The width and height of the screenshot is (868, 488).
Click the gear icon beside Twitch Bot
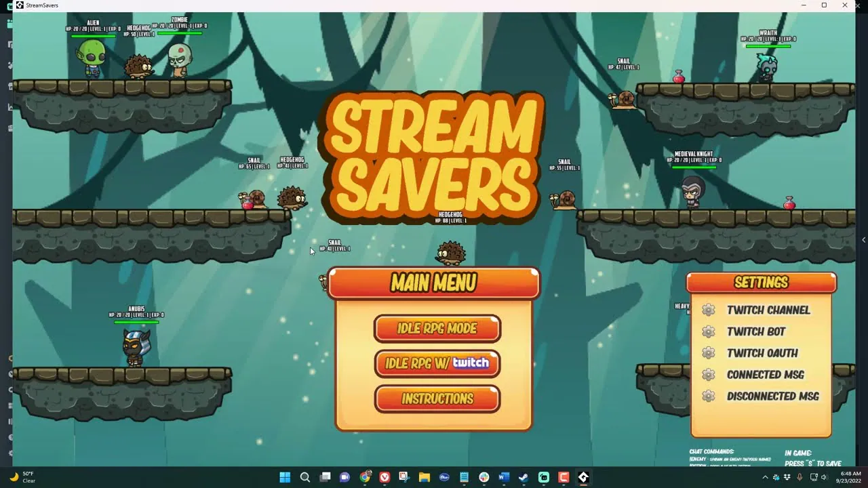tap(709, 331)
